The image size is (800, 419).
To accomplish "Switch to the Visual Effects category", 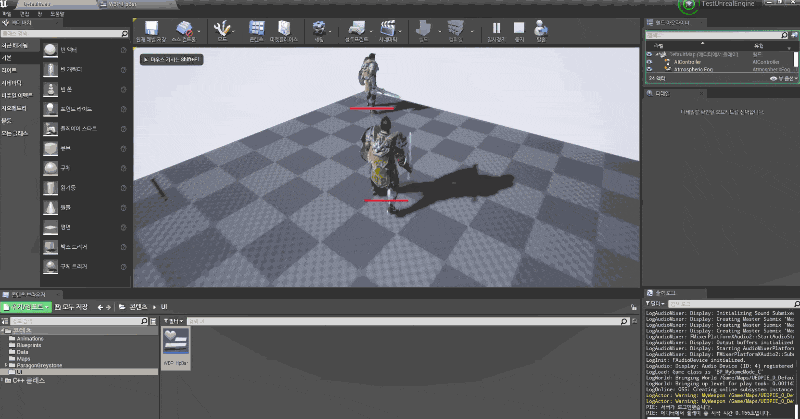I will [x=19, y=95].
